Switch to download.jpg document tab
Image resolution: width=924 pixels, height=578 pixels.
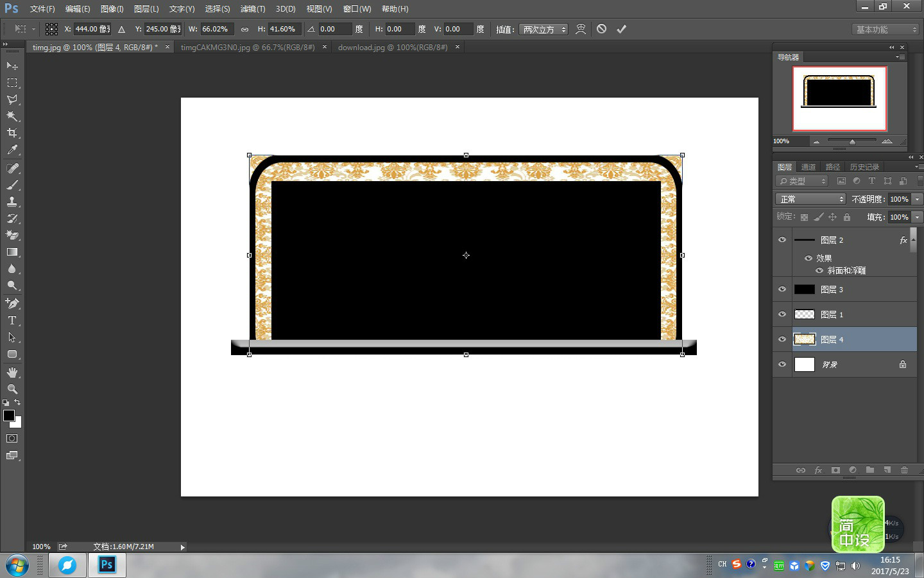tap(393, 48)
